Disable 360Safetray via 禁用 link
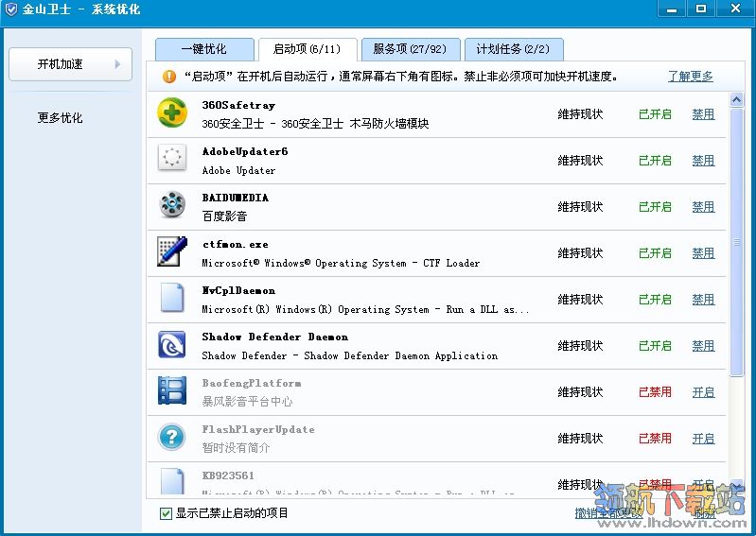The width and height of the screenshot is (756, 536). coord(703,114)
